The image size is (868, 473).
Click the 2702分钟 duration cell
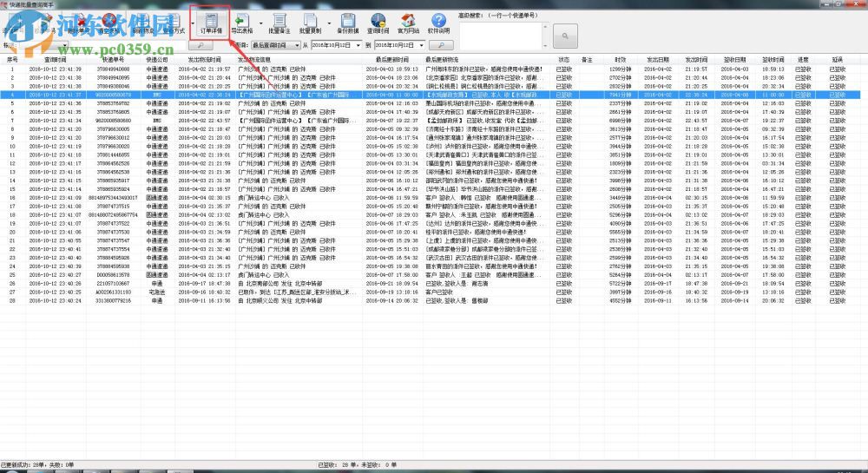point(620,78)
